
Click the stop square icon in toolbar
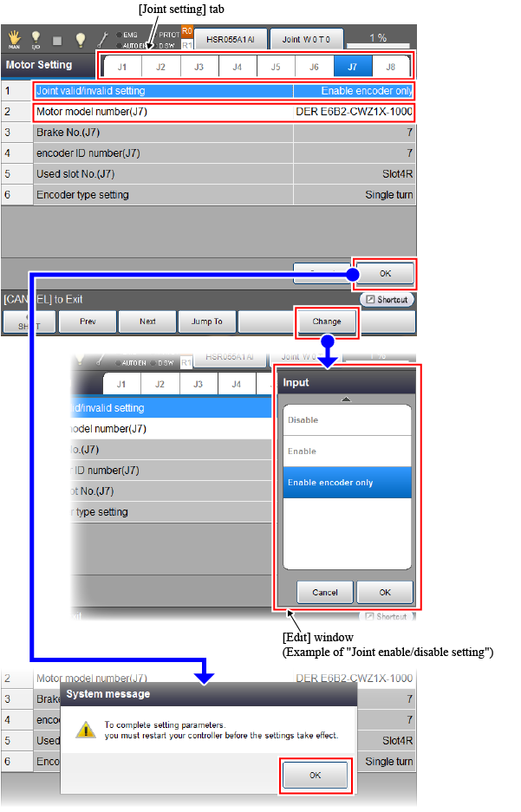58,40
